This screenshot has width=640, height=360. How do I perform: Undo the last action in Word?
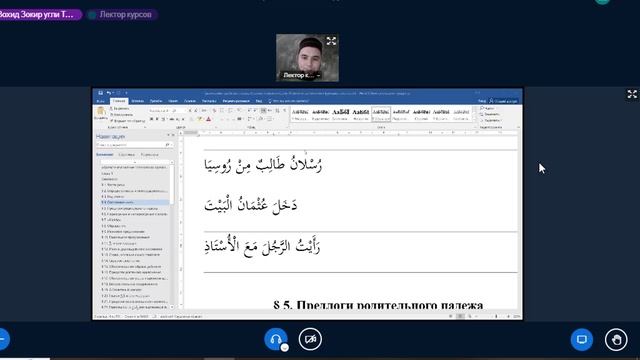109,93
